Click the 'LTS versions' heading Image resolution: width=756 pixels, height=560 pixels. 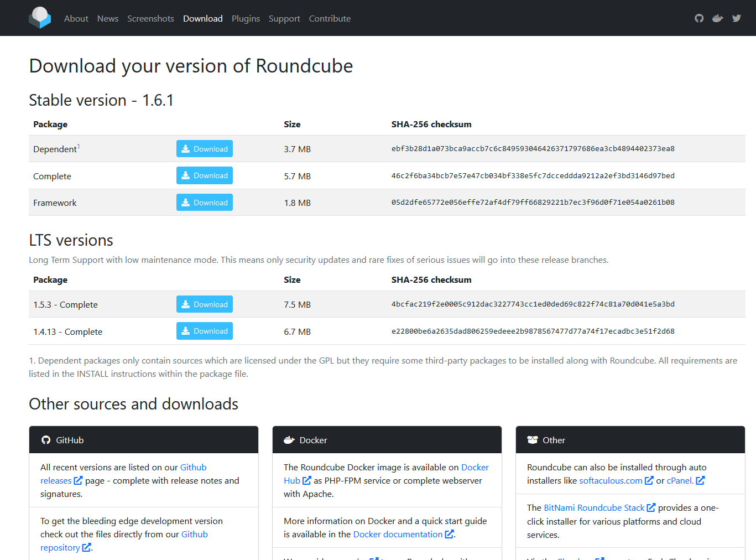coord(71,240)
